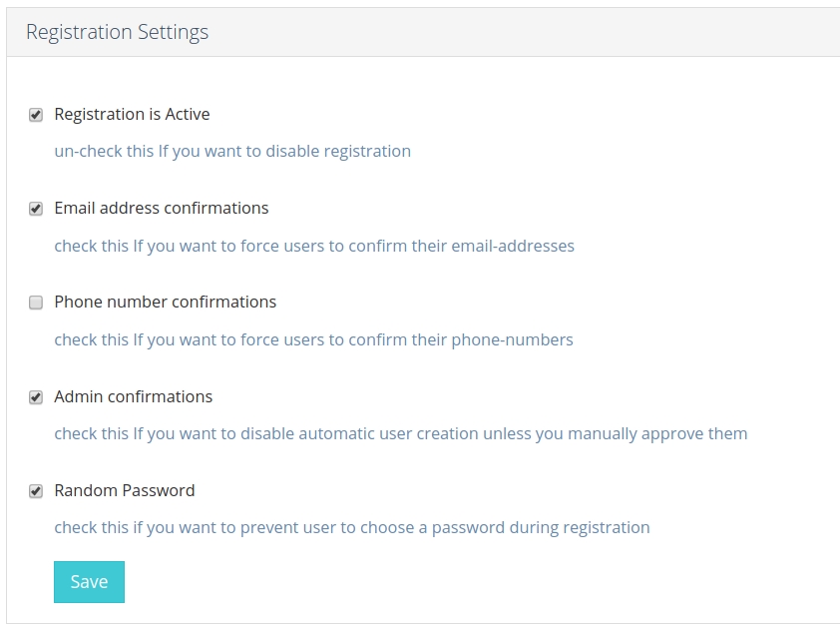Click the manually approve users hint text
Screen dimensions: 840x628
pyautogui.click(x=400, y=433)
